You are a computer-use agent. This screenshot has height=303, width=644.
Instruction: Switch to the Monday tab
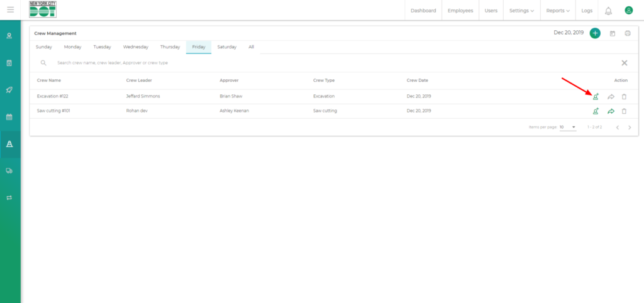click(72, 47)
